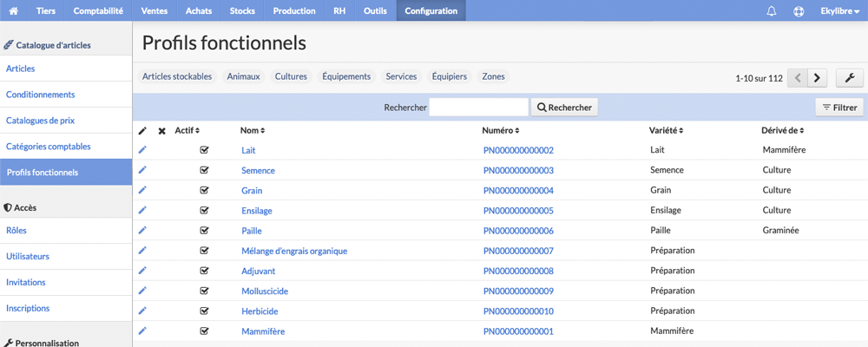Viewport: 868px width, 347px height.
Task: Toggle Actif checkbox for Adjuvant
Action: pos(204,271)
